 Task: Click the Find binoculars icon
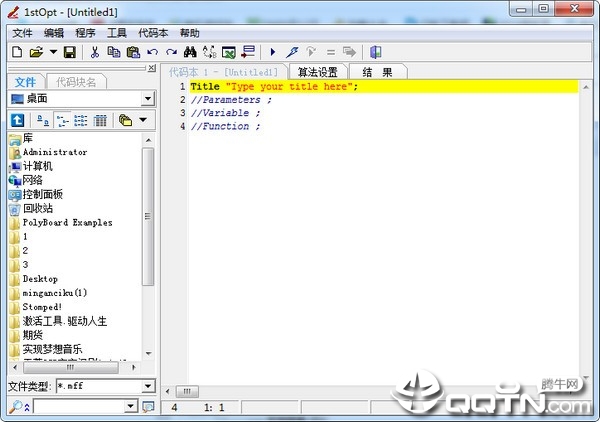pos(190,52)
